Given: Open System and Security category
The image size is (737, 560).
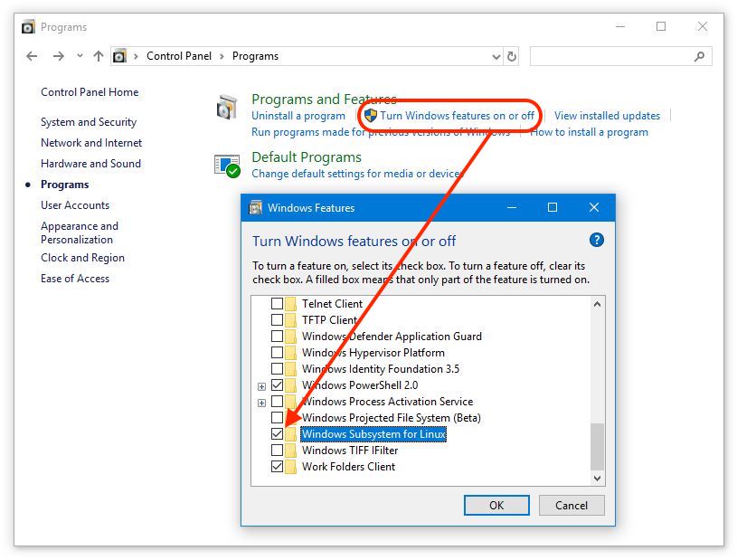Looking at the screenshot, I should point(89,122).
